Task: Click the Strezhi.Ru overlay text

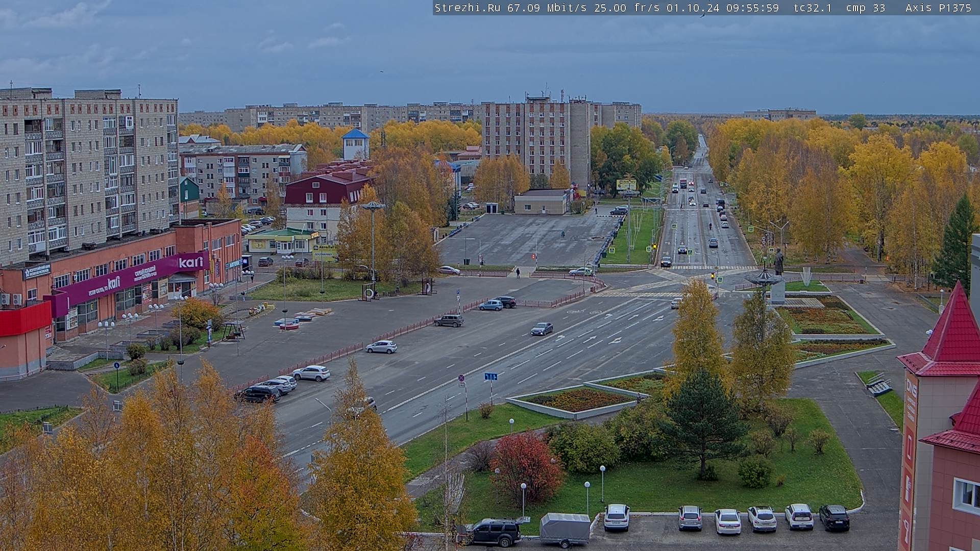Action: [467, 8]
